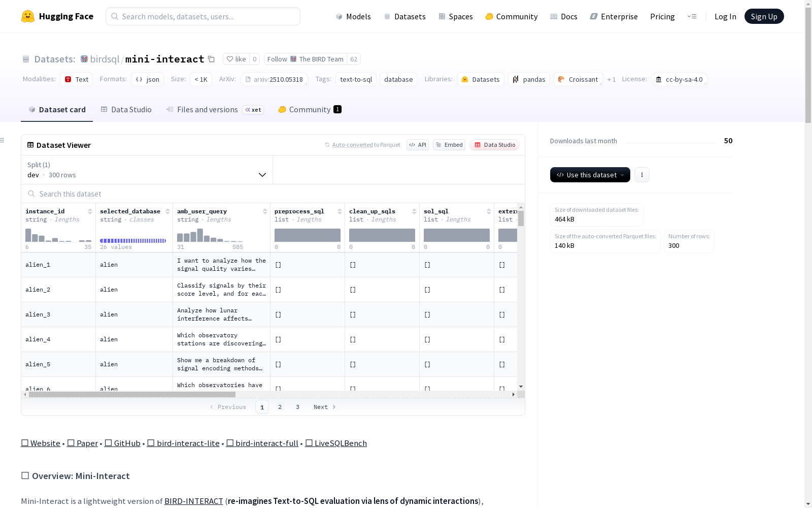Open the LiveSQLBench link
812x508 pixels.
336,443
